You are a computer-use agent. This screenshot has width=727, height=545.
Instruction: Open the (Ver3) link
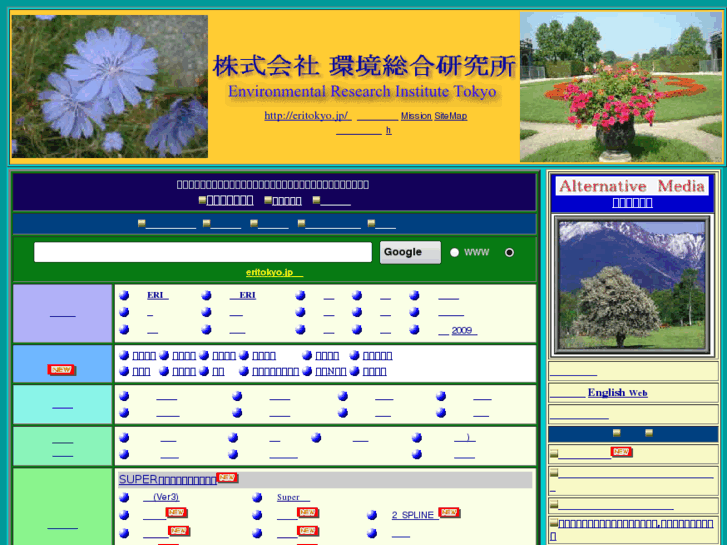coord(161,497)
